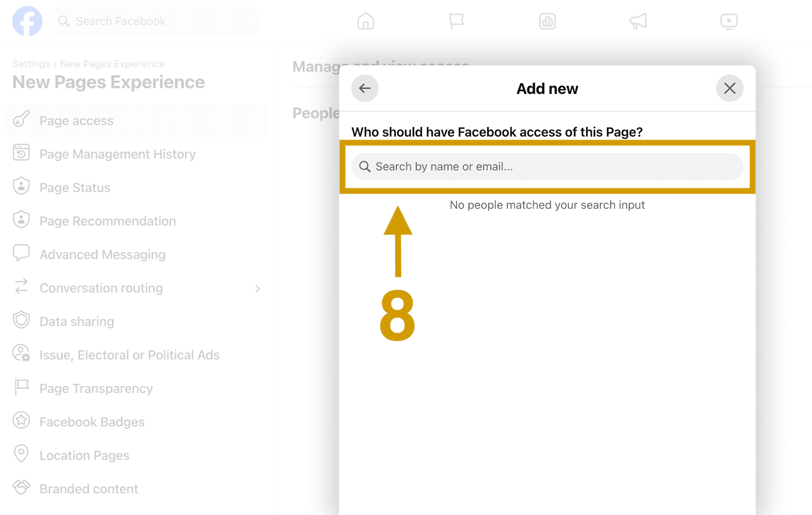Click the chat bubble icon beside Advanced Messaging
812x515 pixels.
click(21, 253)
